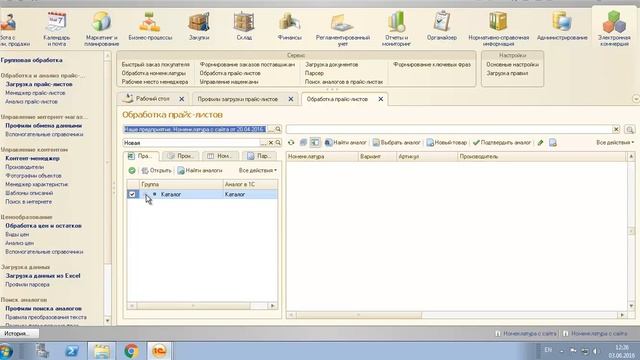
Task: Click the magnifier beside the Наше предприятие price-list field
Action: [278, 129]
